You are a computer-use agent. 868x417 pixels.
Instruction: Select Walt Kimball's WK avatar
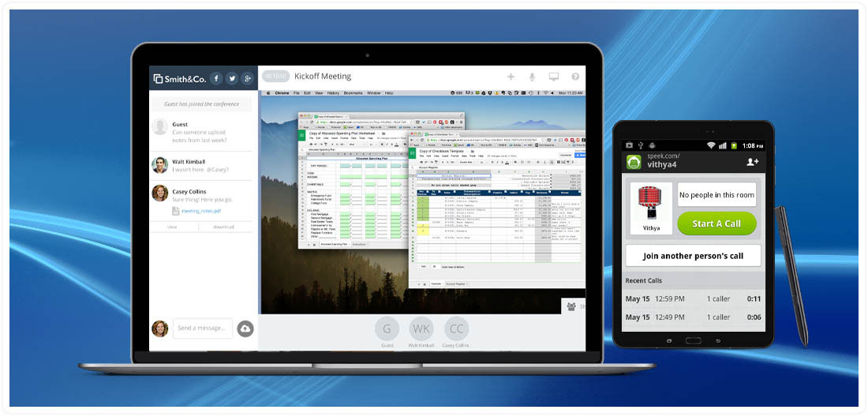(x=421, y=329)
